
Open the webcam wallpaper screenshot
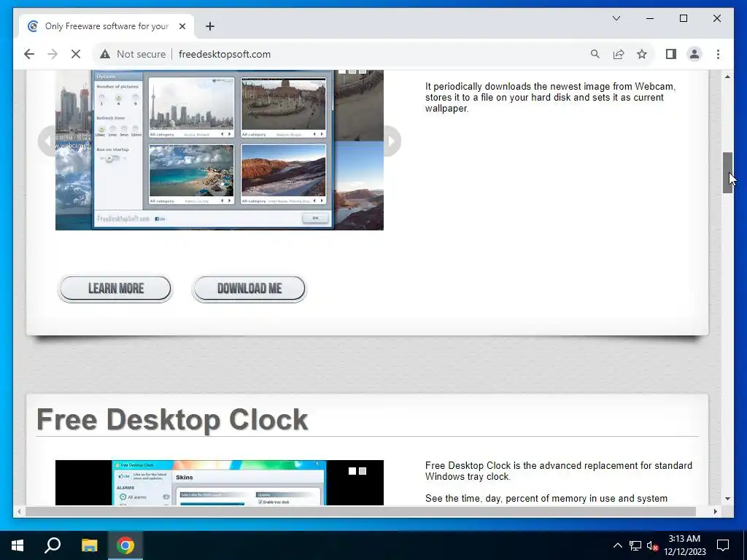coord(220,149)
